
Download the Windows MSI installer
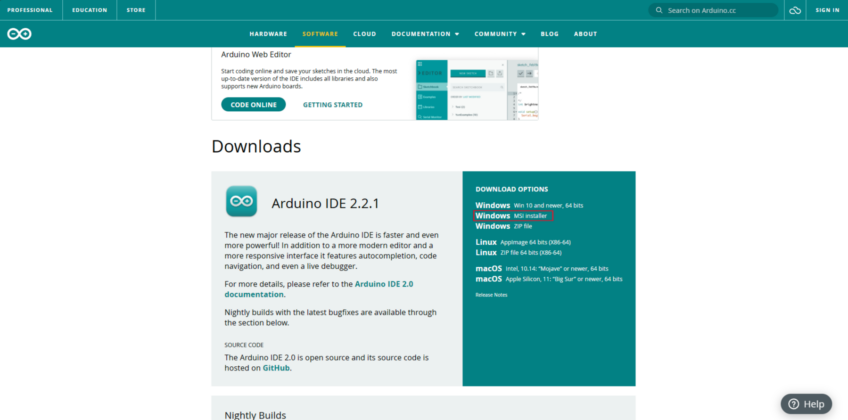point(511,216)
